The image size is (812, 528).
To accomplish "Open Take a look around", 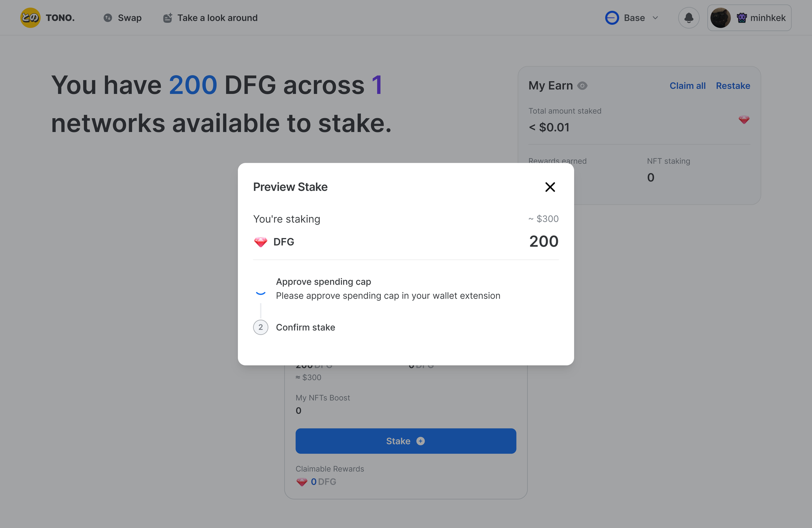I will pyautogui.click(x=210, y=18).
